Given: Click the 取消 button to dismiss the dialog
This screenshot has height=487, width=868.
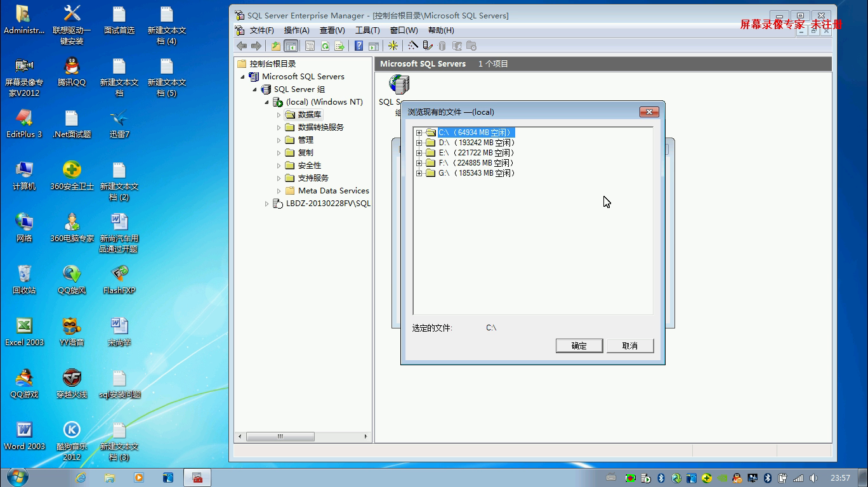Looking at the screenshot, I should tap(629, 346).
